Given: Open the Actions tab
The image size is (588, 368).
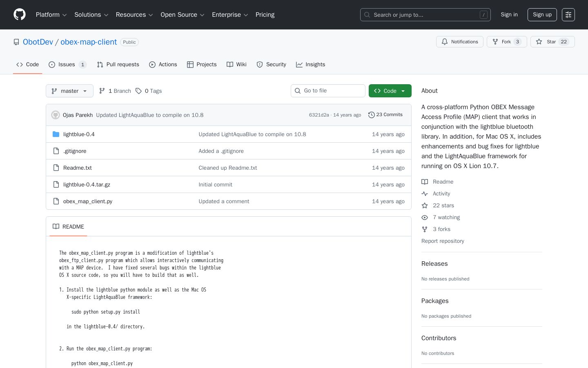Looking at the screenshot, I should [163, 65].
